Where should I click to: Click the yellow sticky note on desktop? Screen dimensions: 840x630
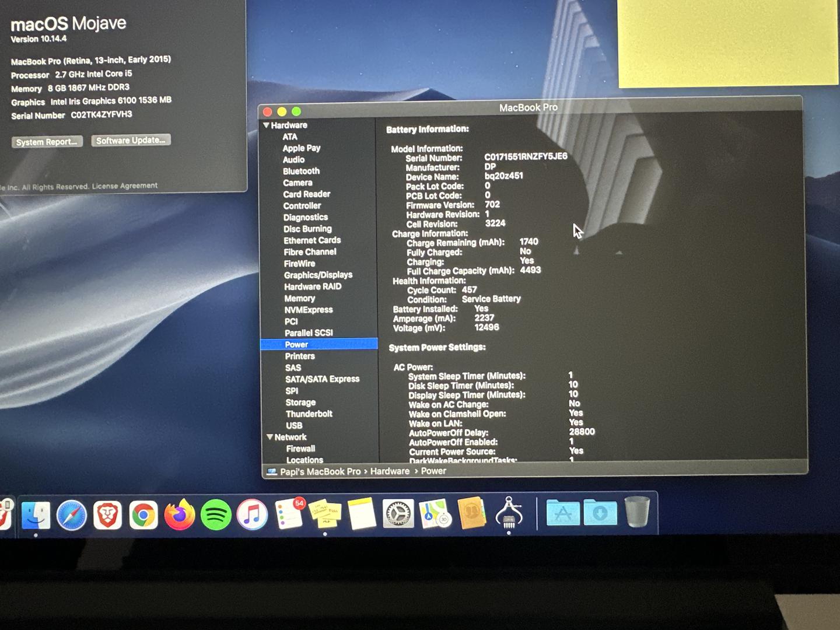click(x=728, y=43)
